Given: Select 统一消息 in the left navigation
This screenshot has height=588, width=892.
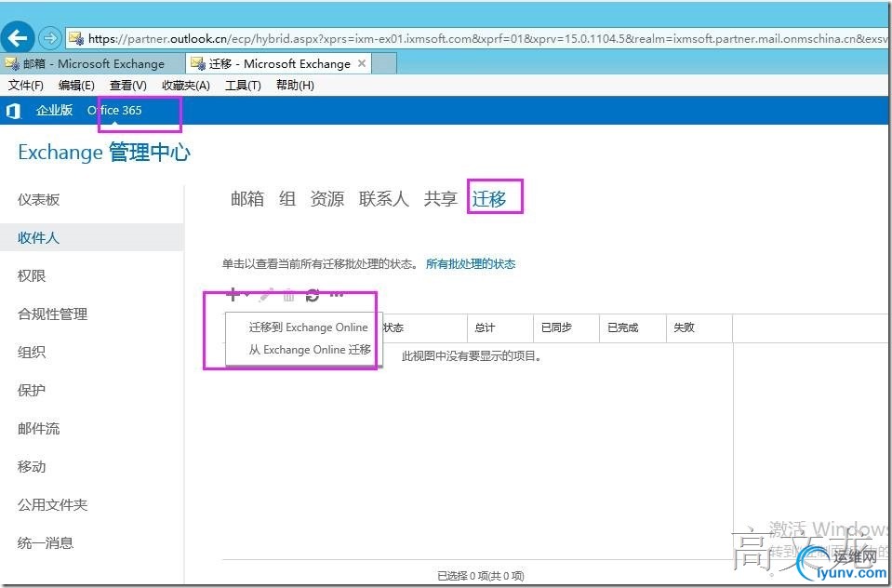Looking at the screenshot, I should [46, 543].
